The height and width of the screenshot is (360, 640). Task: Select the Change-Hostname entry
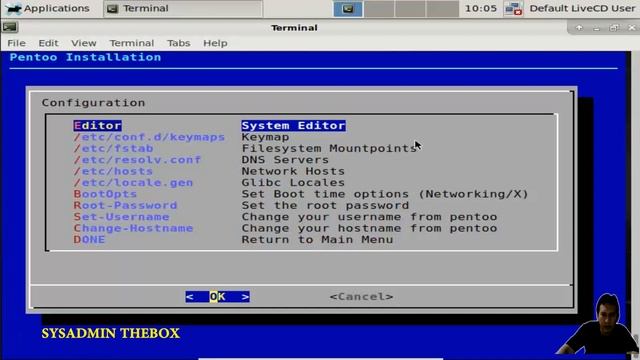[x=133, y=229]
